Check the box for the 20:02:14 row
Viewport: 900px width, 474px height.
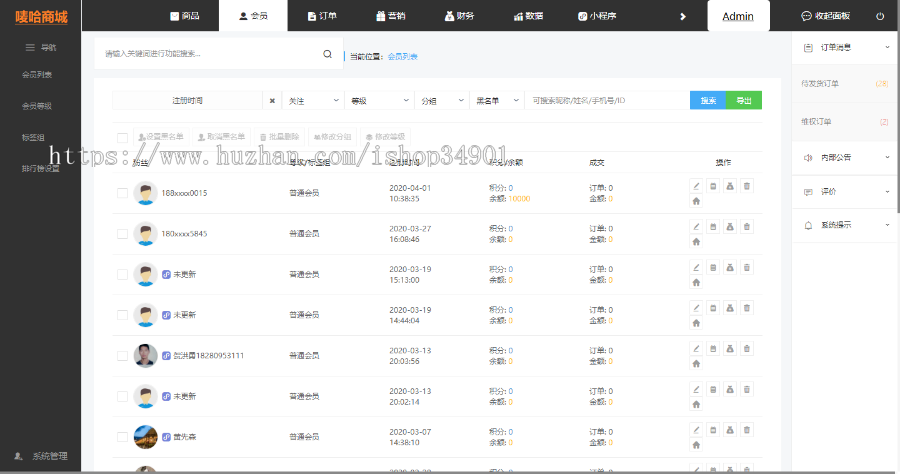point(122,397)
